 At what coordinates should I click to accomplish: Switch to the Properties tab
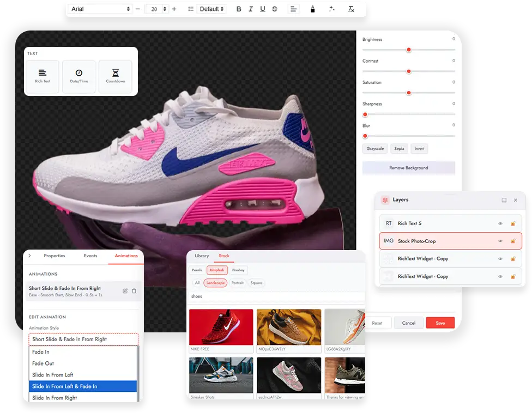pyautogui.click(x=55, y=256)
